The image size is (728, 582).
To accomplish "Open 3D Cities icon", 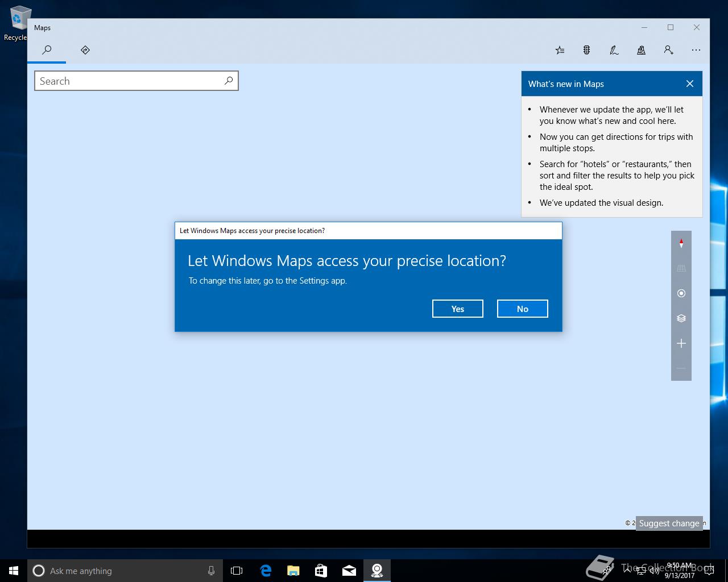I will tap(641, 50).
